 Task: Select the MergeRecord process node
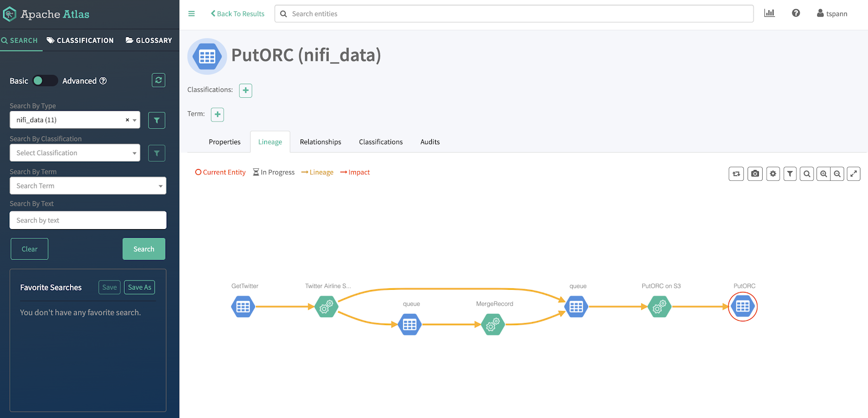(493, 325)
